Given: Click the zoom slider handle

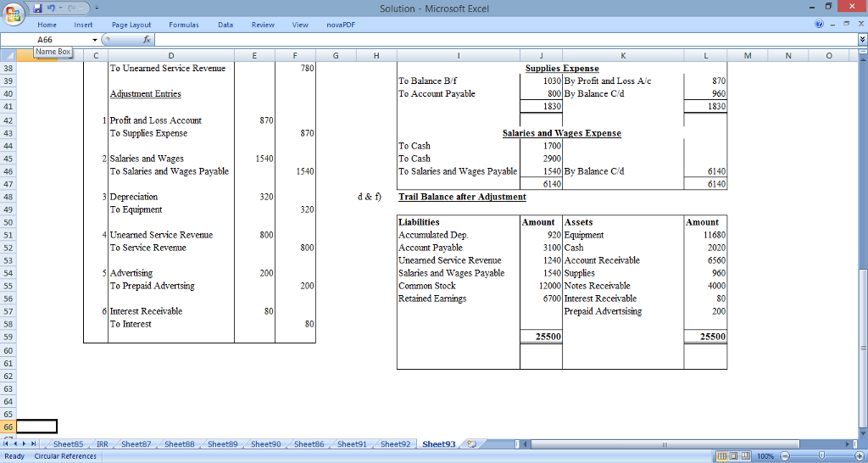Looking at the screenshot, I should pyautogui.click(x=822, y=456).
